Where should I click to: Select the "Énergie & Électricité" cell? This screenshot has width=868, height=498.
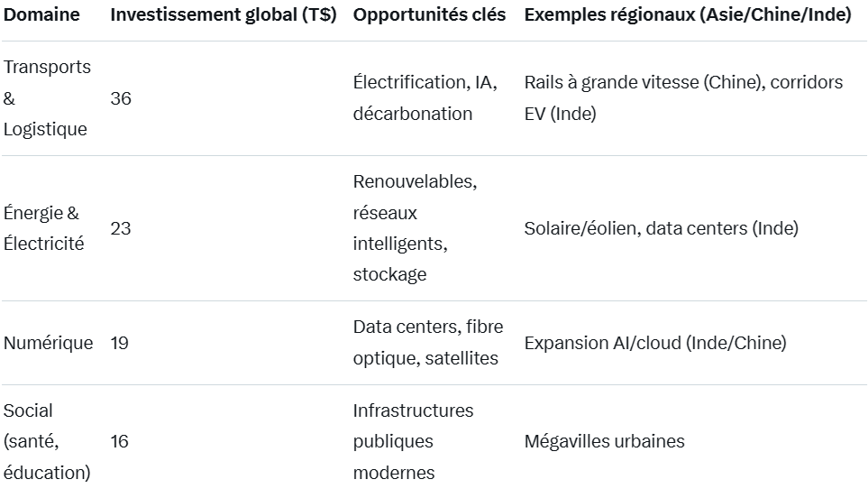pyautogui.click(x=43, y=228)
